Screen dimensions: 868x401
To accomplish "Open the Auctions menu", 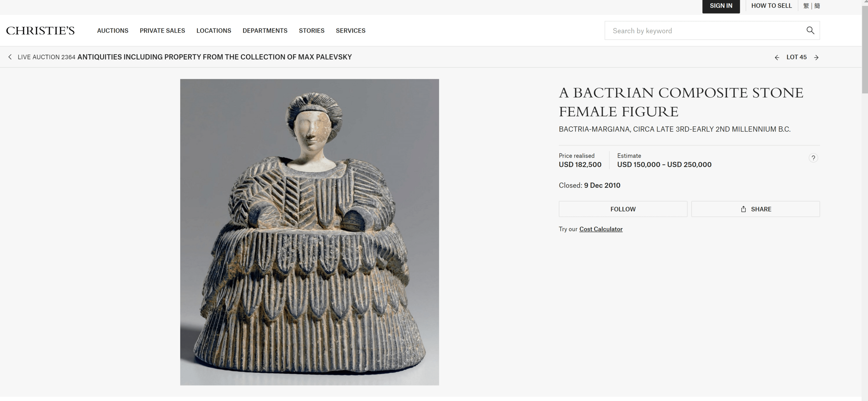I will tap(113, 31).
